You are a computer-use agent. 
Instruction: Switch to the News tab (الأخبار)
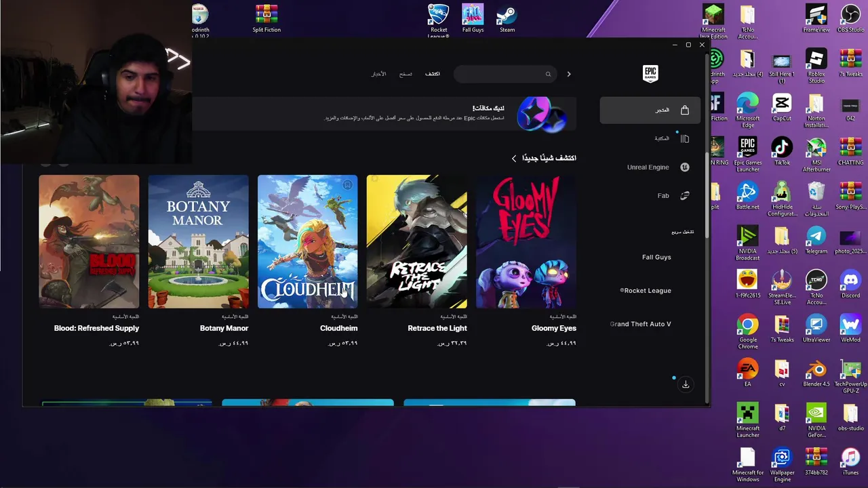pos(378,73)
